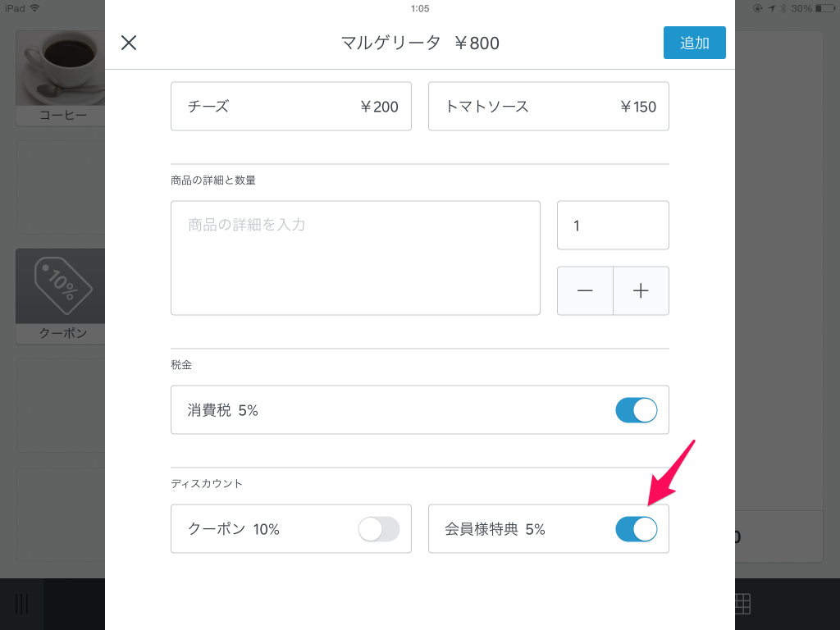Tap the quantity field showing 1
Screen dimensions: 840x630
pyautogui.click(x=613, y=225)
